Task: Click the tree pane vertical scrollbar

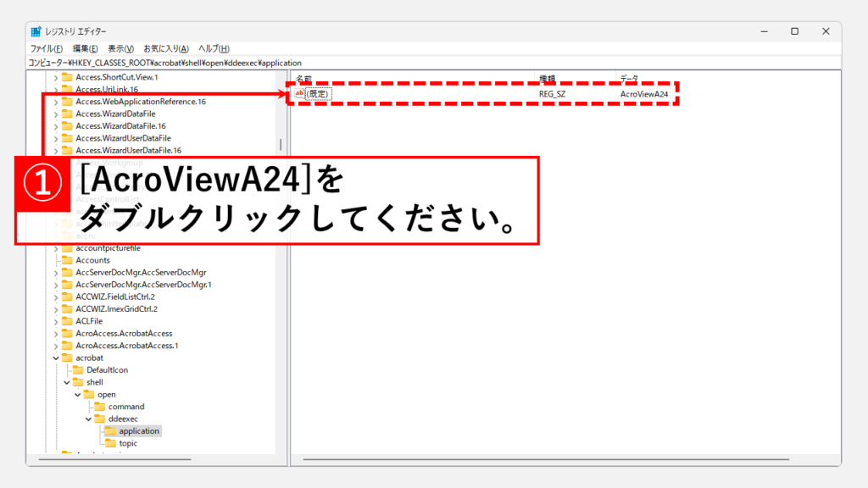Action: click(x=281, y=146)
